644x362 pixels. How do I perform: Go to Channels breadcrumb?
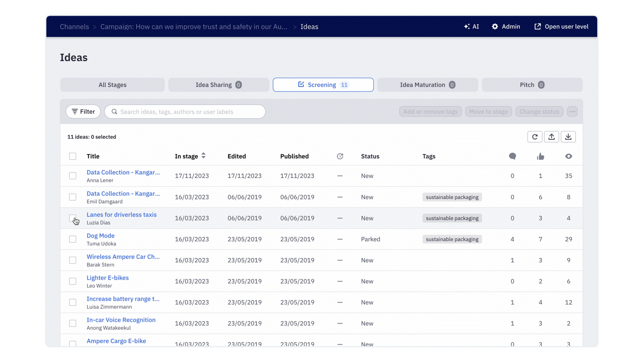pyautogui.click(x=75, y=26)
